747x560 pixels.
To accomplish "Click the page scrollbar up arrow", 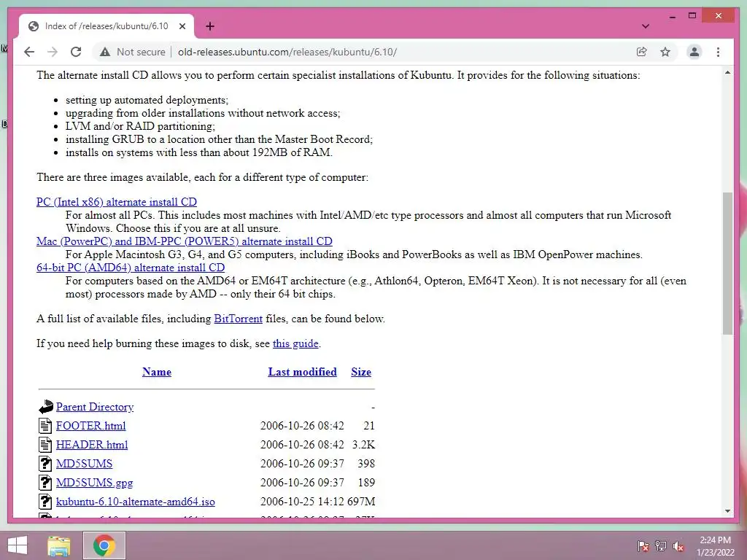I will 727,73.
